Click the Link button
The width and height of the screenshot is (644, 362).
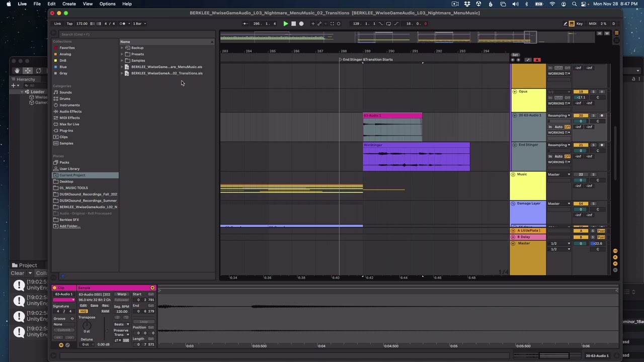click(x=57, y=24)
